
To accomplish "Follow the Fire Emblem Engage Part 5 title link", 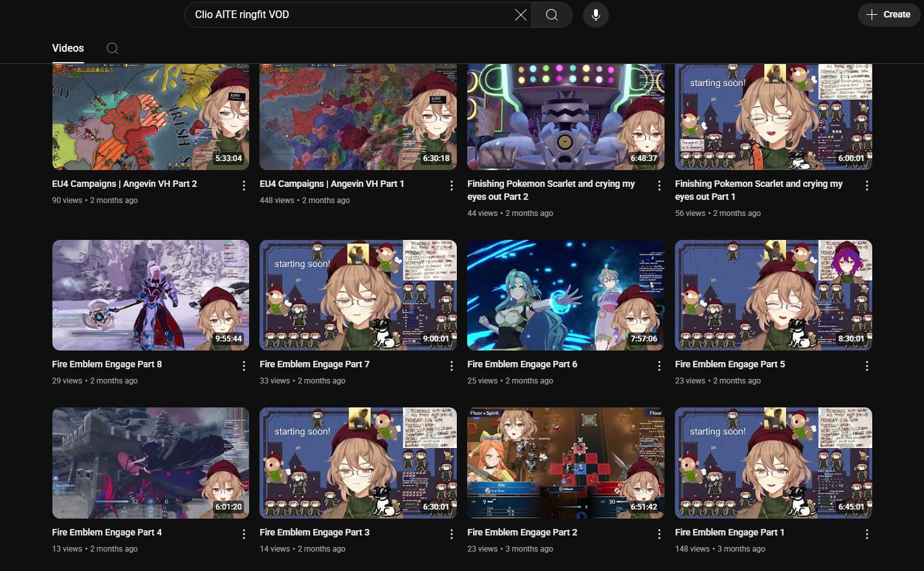I will coord(730,364).
